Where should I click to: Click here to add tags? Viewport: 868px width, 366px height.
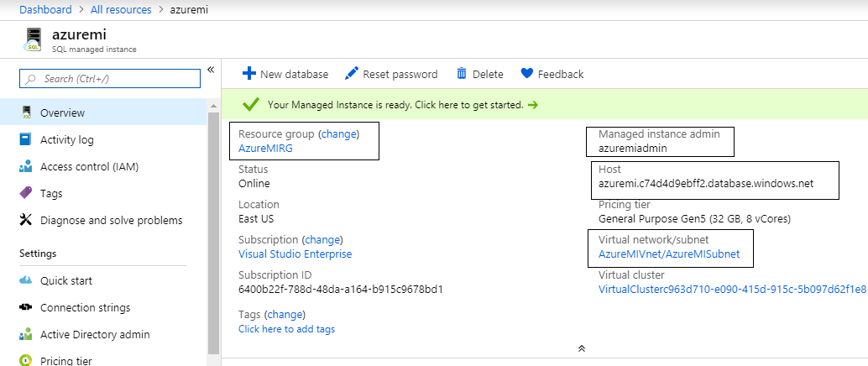287,329
